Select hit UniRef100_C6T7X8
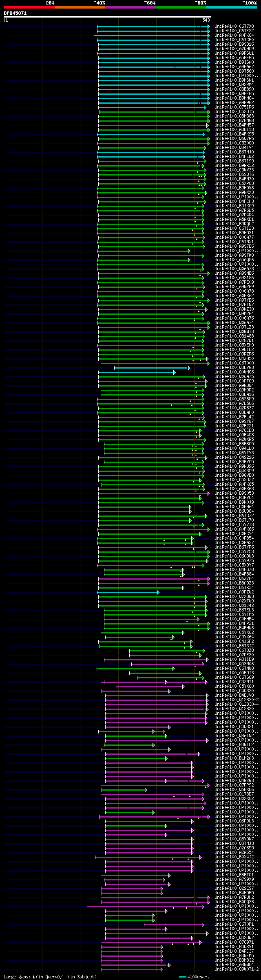Image resolution: width=261 pixels, height=980 pixels. 234,26
